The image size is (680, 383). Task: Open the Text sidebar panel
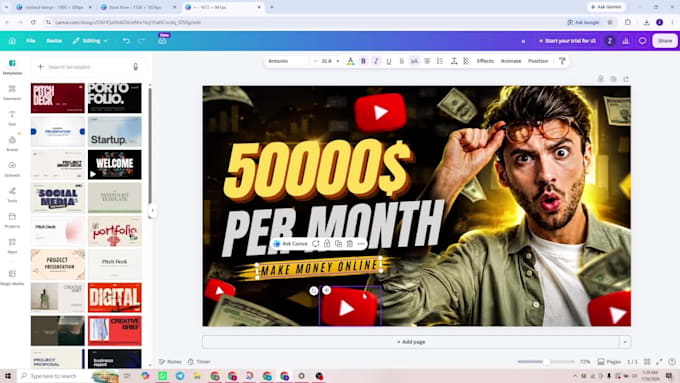pos(12,118)
